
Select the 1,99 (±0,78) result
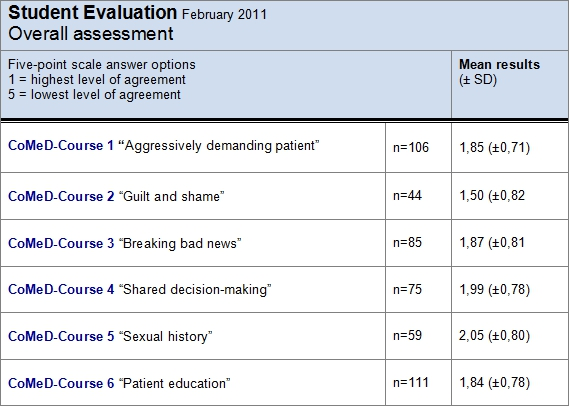click(x=495, y=289)
